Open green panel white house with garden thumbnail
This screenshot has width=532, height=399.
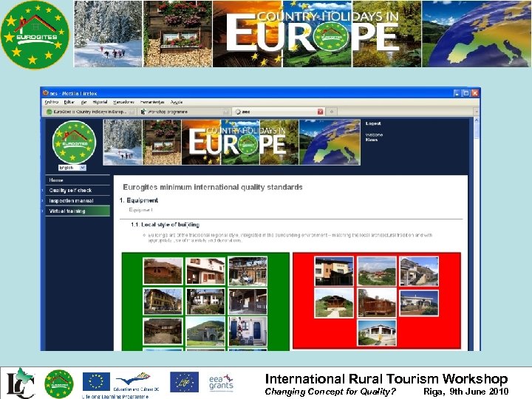(x=205, y=301)
